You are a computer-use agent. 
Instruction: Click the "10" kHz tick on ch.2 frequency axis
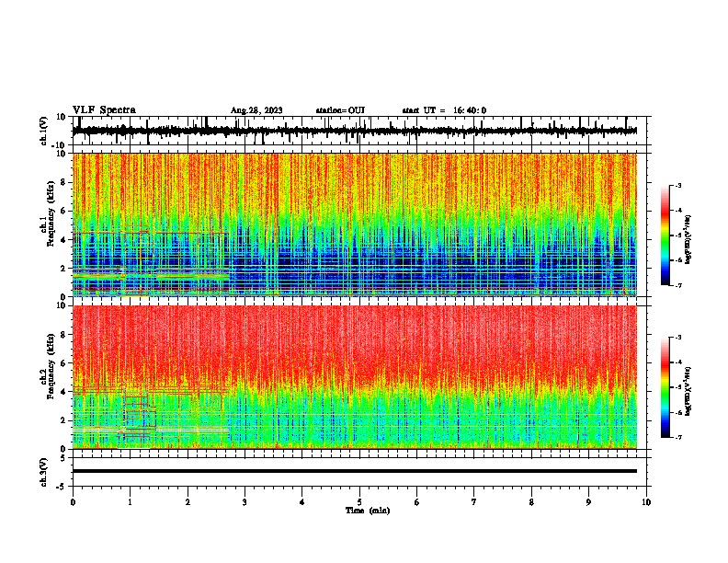pos(62,305)
